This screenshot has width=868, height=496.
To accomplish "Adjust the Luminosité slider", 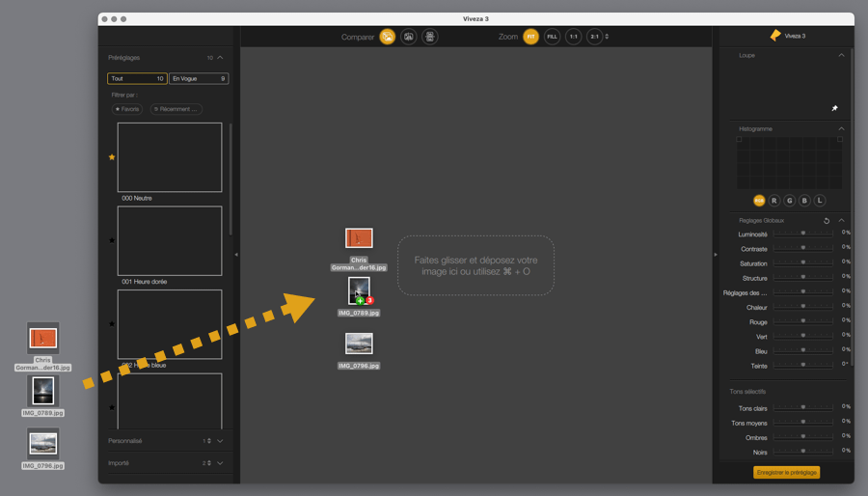I will [x=802, y=234].
